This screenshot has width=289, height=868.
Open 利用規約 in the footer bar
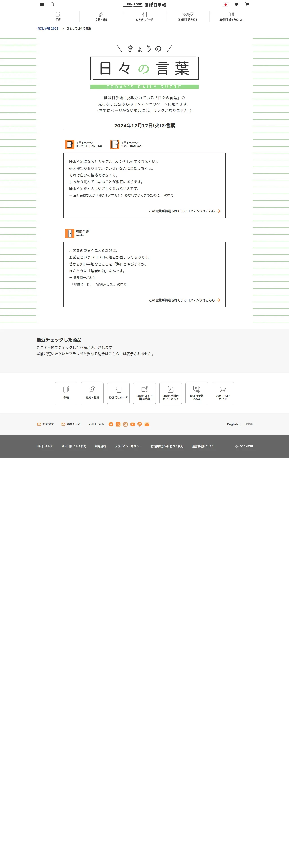point(100,446)
